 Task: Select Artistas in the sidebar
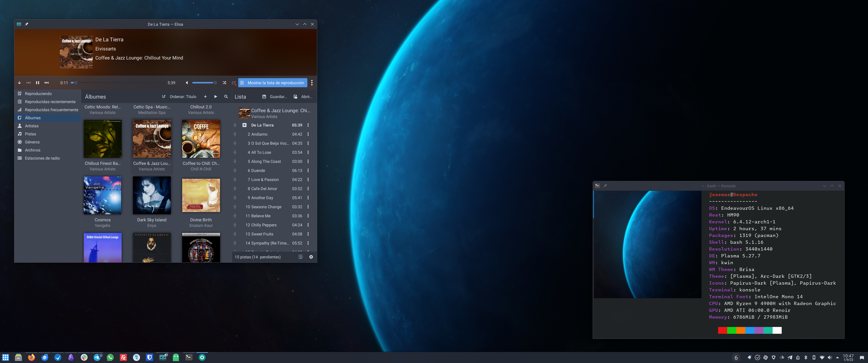point(47,126)
